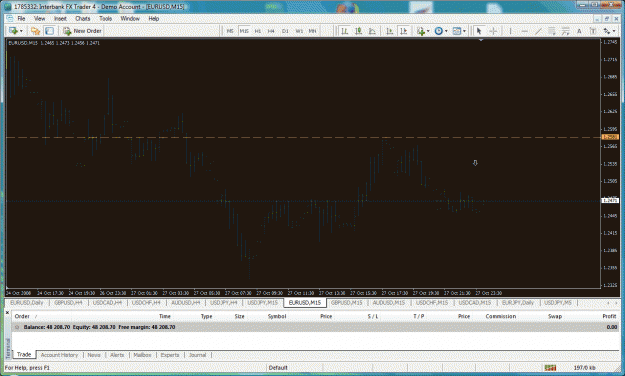Open the Account History terminal tab
Image resolution: width=625 pixels, height=376 pixels.
[59, 355]
